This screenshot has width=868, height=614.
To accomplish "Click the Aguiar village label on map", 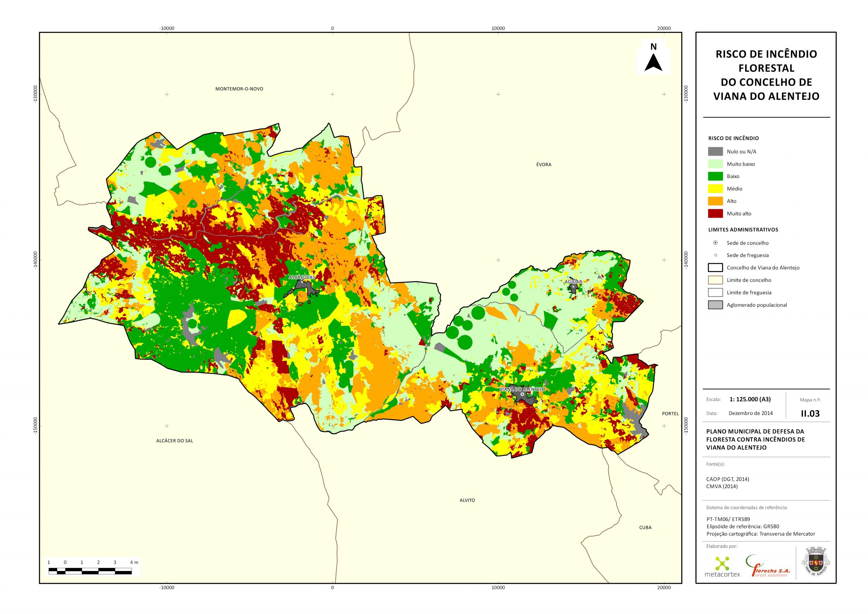I will pos(573,282).
